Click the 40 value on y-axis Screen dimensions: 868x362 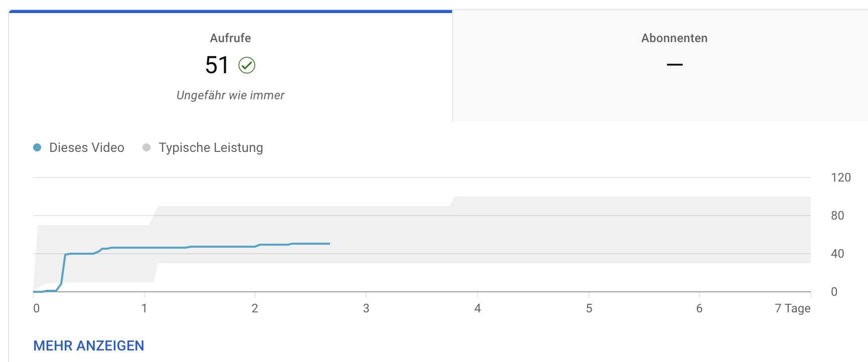(837, 254)
